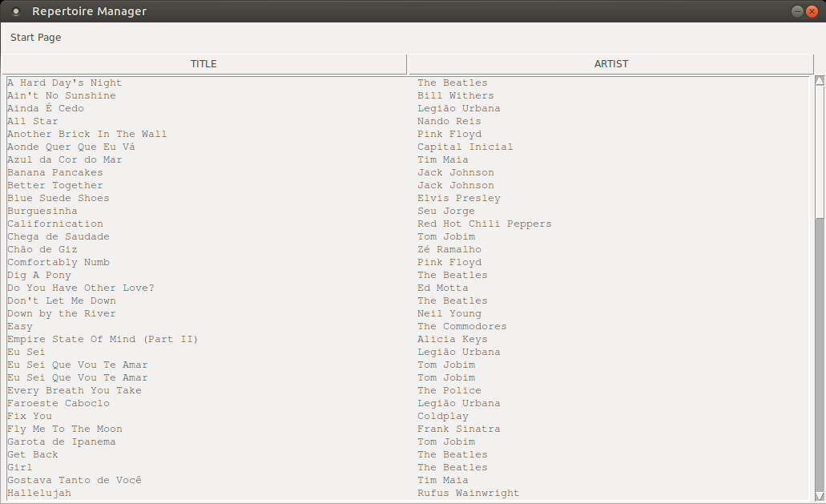Select the song Hallelujah
The width and height of the screenshot is (826, 504).
pos(39,493)
